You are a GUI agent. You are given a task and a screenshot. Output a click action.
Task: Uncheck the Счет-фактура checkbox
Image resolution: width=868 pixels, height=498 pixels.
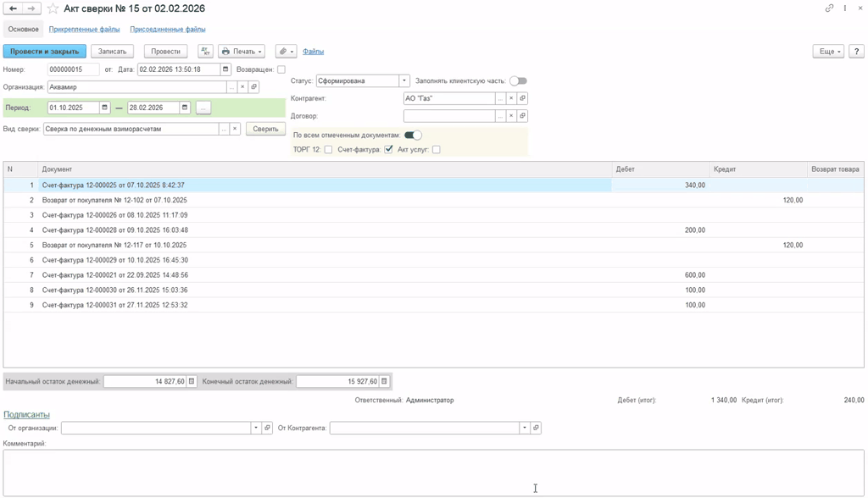tap(388, 149)
